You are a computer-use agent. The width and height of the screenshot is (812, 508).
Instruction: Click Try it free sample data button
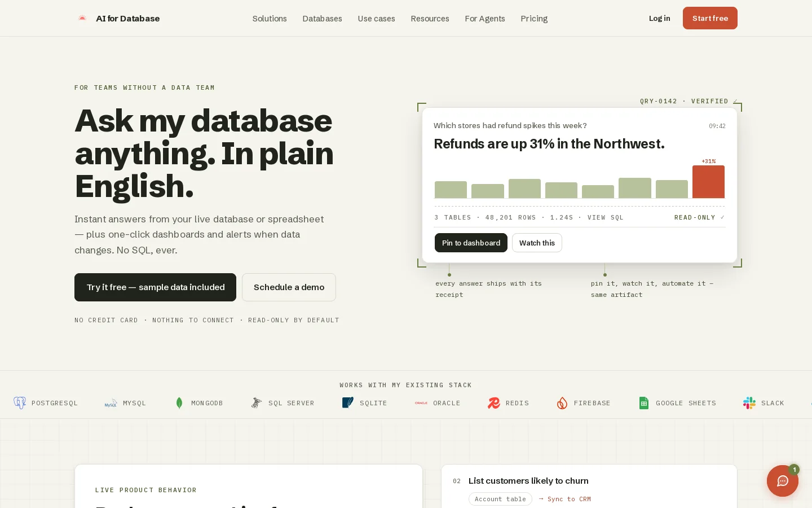pos(155,287)
